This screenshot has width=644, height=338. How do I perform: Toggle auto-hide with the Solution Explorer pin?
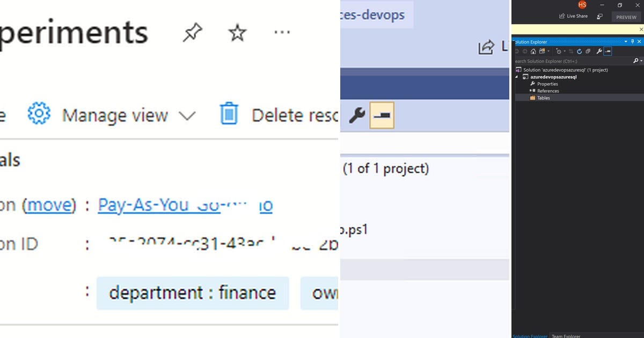632,41
